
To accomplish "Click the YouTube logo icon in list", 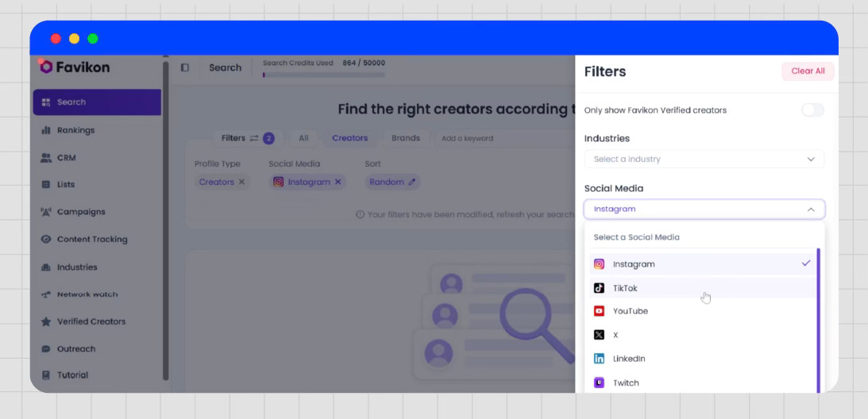I will pos(599,311).
